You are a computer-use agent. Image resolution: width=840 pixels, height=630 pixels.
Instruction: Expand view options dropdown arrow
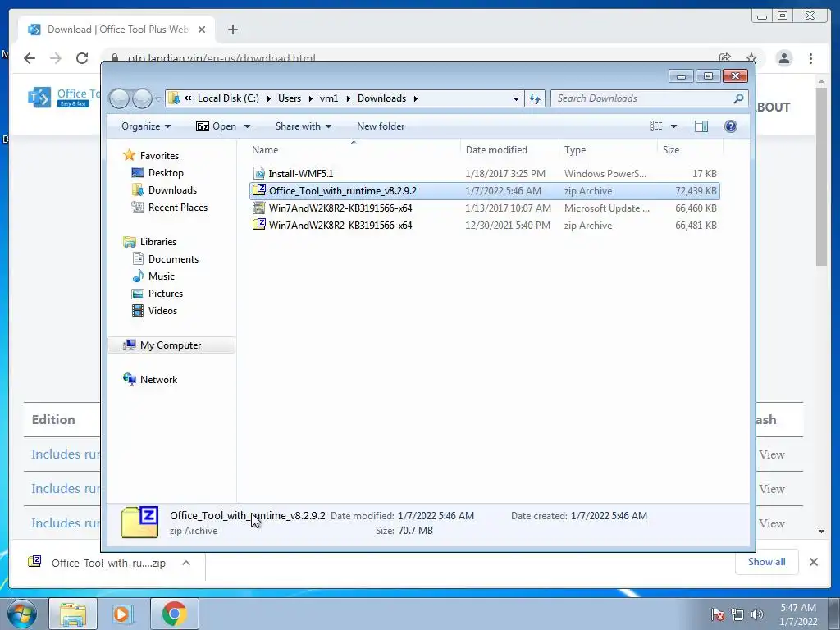[x=674, y=126]
